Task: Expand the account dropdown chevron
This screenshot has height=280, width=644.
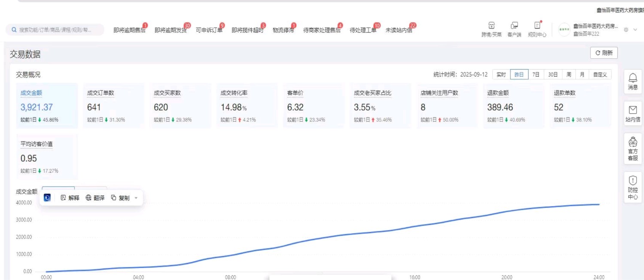Action: 635,30
